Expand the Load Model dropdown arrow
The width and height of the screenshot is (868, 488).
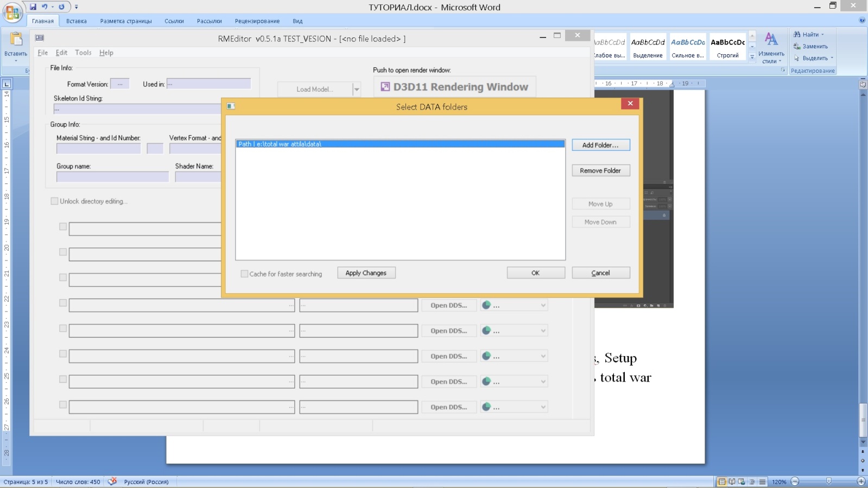pos(357,90)
